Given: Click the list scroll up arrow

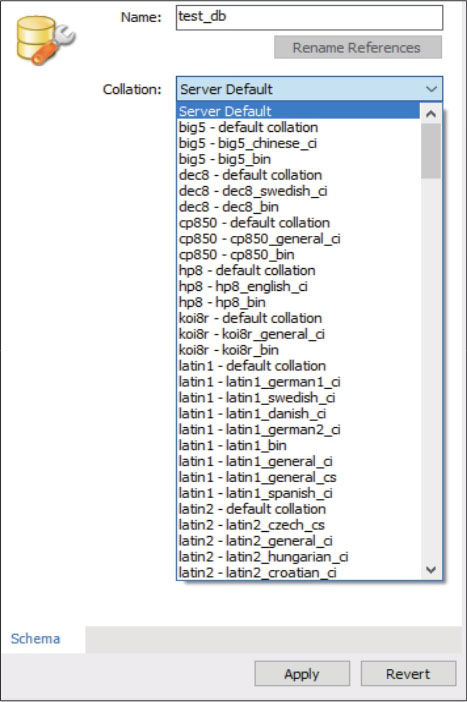Looking at the screenshot, I should (431, 114).
